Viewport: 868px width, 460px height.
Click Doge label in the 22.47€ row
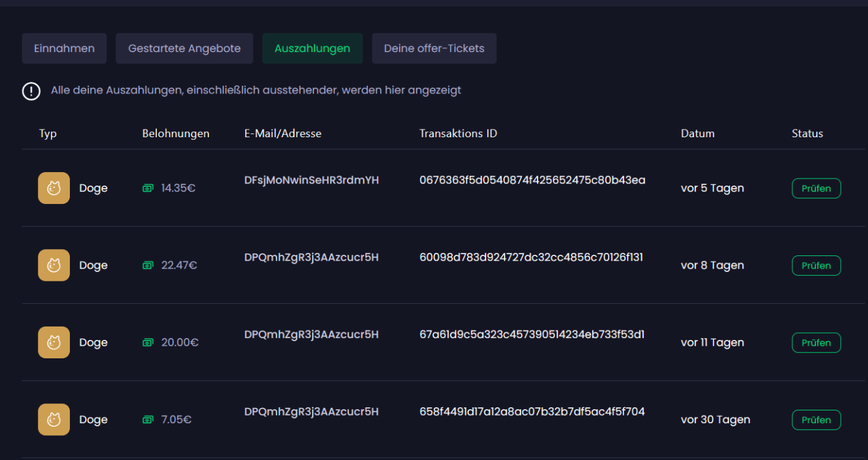(x=93, y=266)
